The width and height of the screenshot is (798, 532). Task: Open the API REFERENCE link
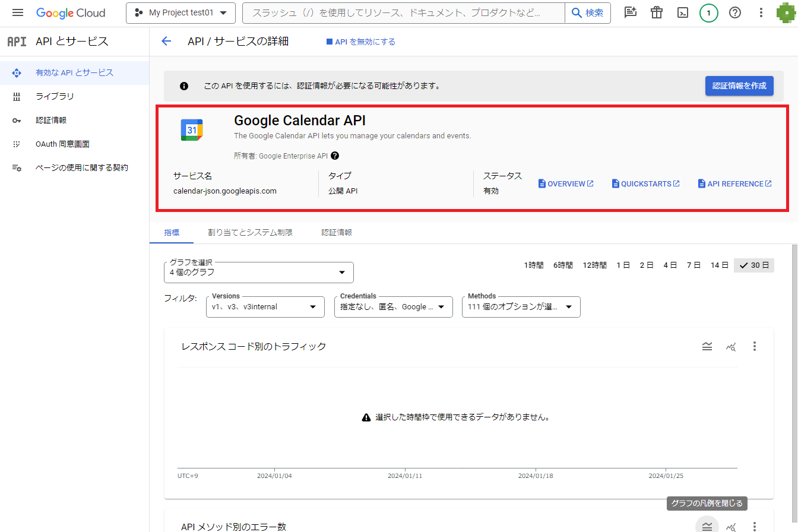(735, 183)
